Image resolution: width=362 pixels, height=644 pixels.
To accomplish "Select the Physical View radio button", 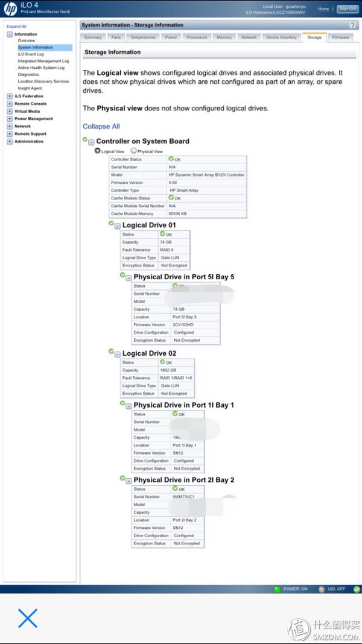I will (133, 151).
